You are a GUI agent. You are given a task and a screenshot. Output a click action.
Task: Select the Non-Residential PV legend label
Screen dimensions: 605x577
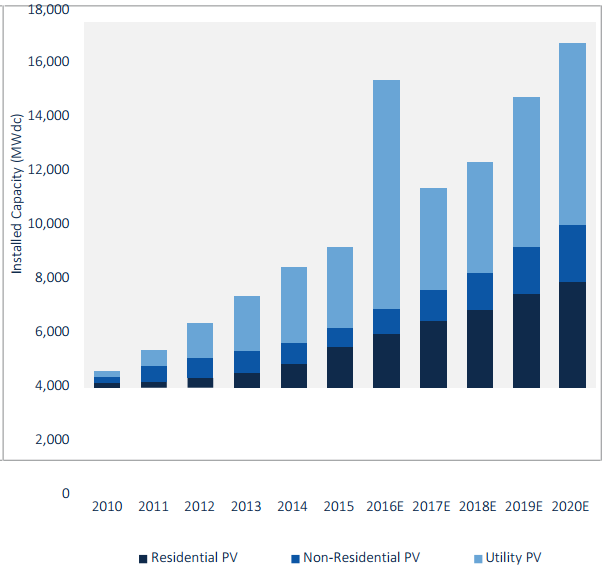361,557
